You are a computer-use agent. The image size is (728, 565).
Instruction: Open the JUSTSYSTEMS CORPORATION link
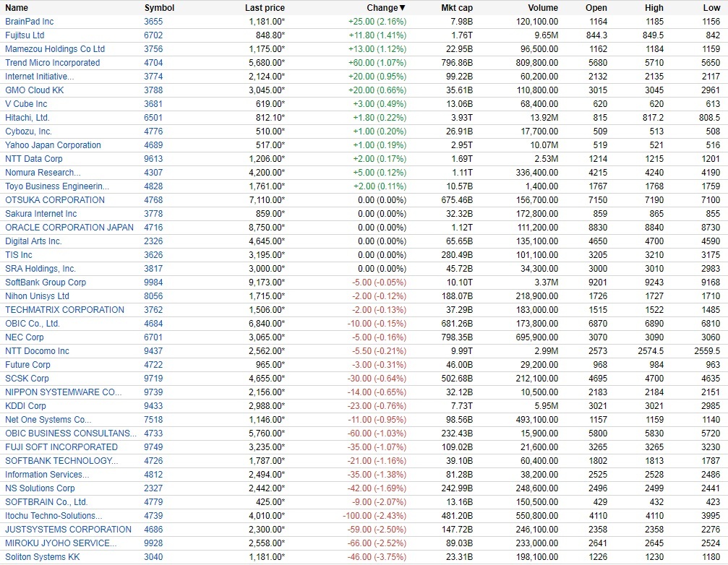pos(68,530)
